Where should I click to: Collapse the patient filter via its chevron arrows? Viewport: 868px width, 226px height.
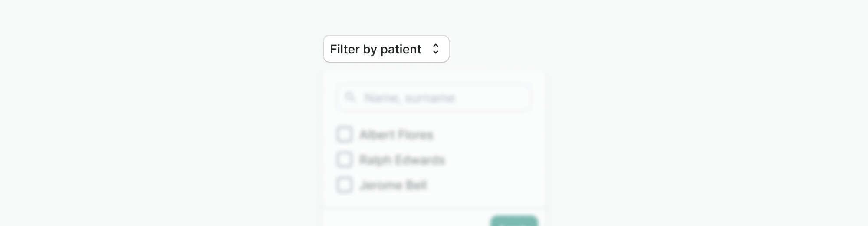click(x=436, y=49)
